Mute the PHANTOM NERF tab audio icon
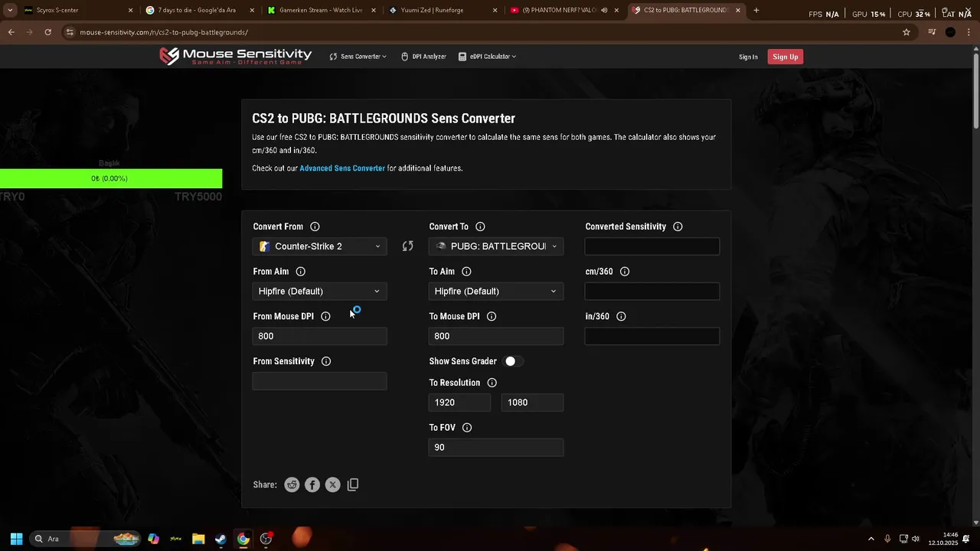980x551 pixels. 604,11
